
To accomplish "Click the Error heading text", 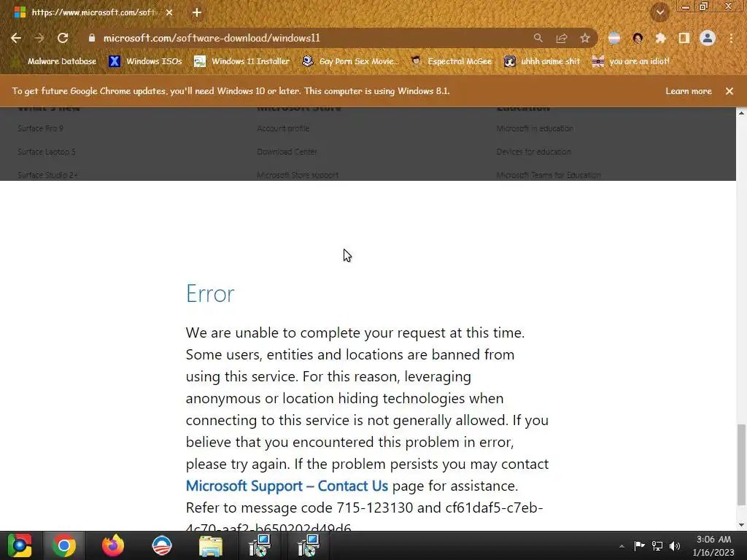I will 210,293.
